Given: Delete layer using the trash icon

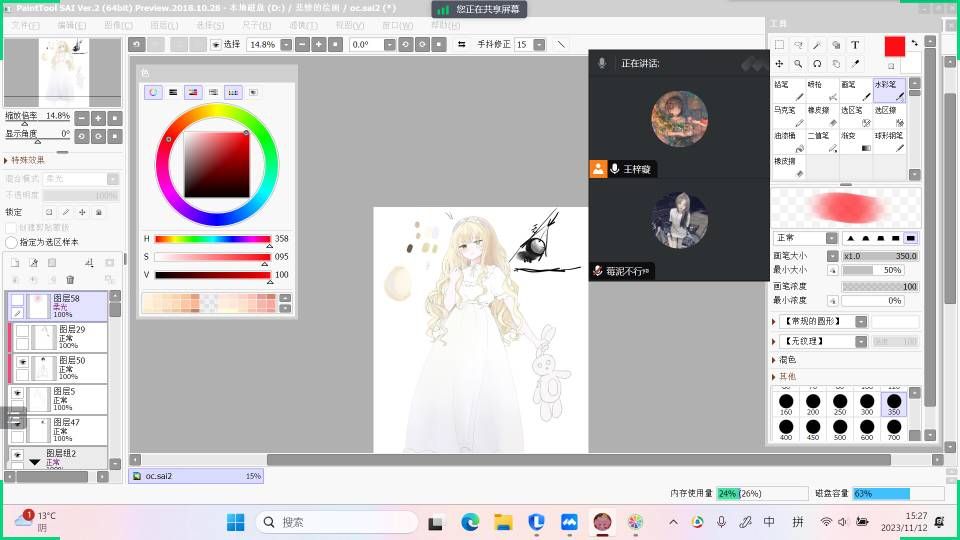Looking at the screenshot, I should point(70,279).
